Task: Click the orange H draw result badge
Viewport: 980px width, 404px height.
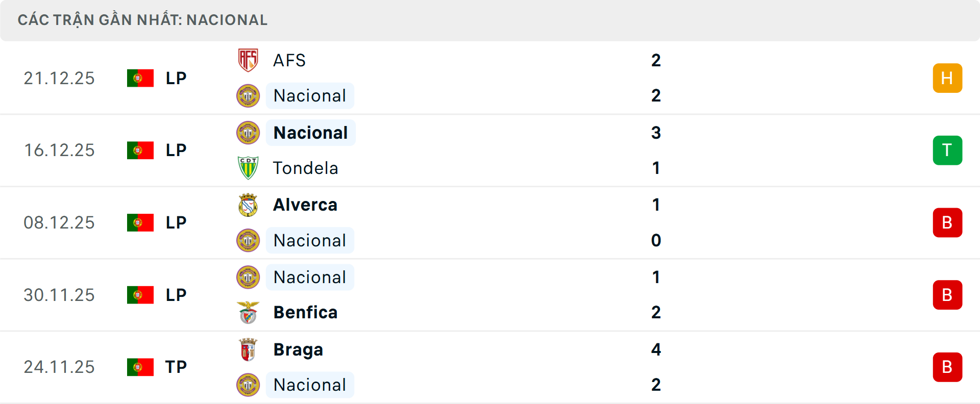Action: pos(947,78)
